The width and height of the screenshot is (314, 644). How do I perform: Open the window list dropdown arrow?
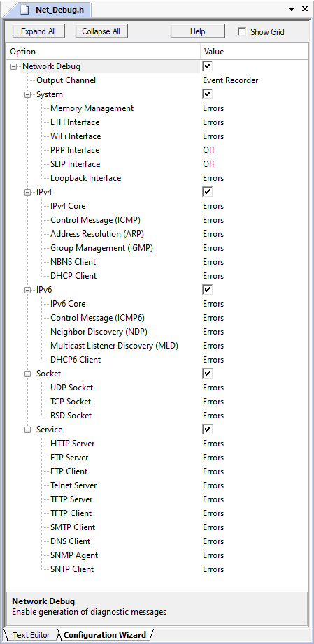pyautogui.click(x=291, y=9)
